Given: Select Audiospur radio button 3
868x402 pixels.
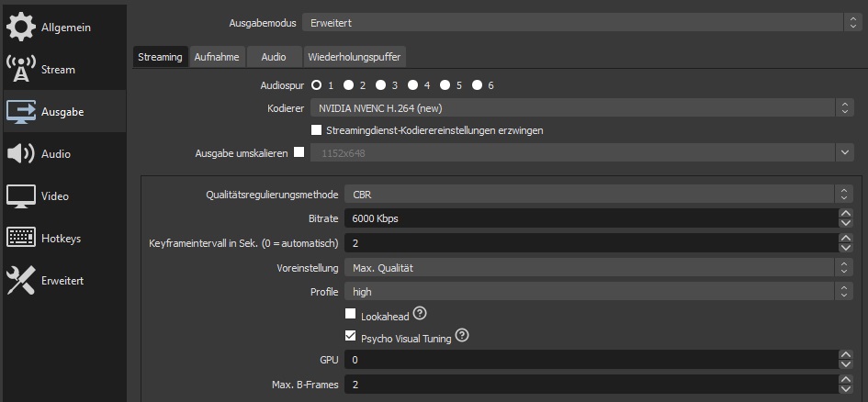Looking at the screenshot, I should click(380, 85).
